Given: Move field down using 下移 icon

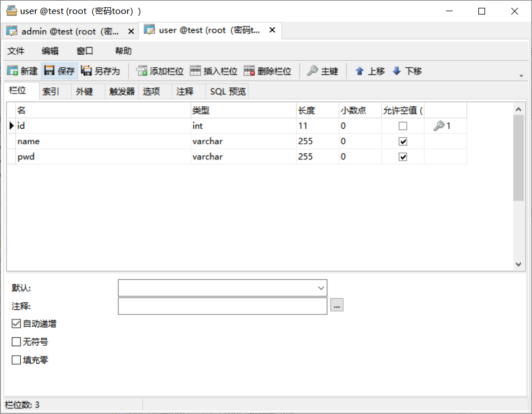Looking at the screenshot, I should 407,70.
